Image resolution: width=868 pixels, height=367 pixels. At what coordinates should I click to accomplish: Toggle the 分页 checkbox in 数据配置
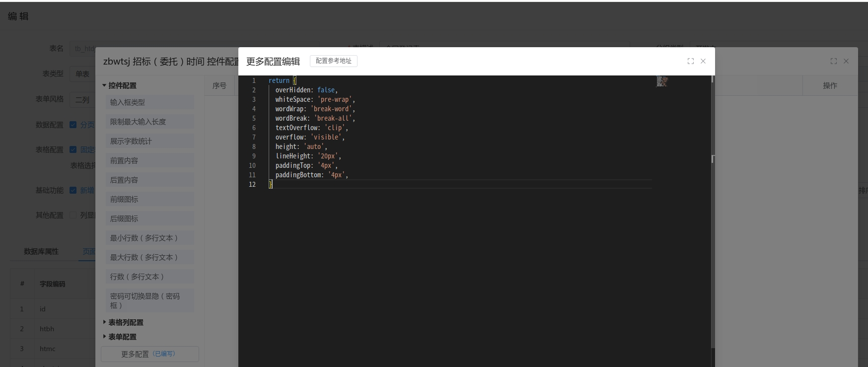[73, 125]
